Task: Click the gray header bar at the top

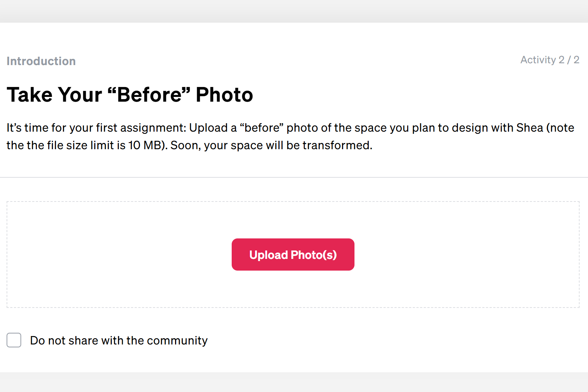Action: (x=294, y=11)
